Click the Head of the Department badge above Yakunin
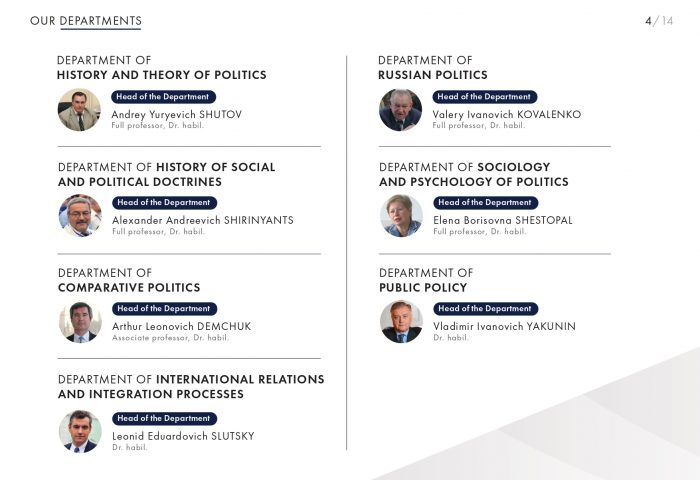Screen dimensions: 700x480 point(485,309)
